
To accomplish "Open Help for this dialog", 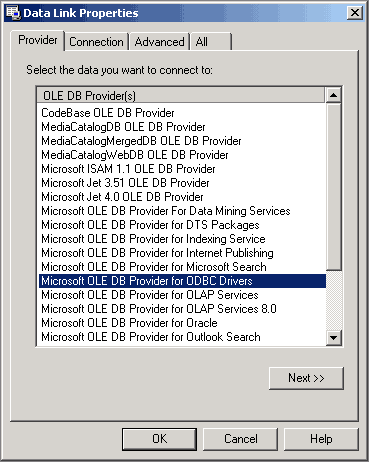I will [x=321, y=439].
